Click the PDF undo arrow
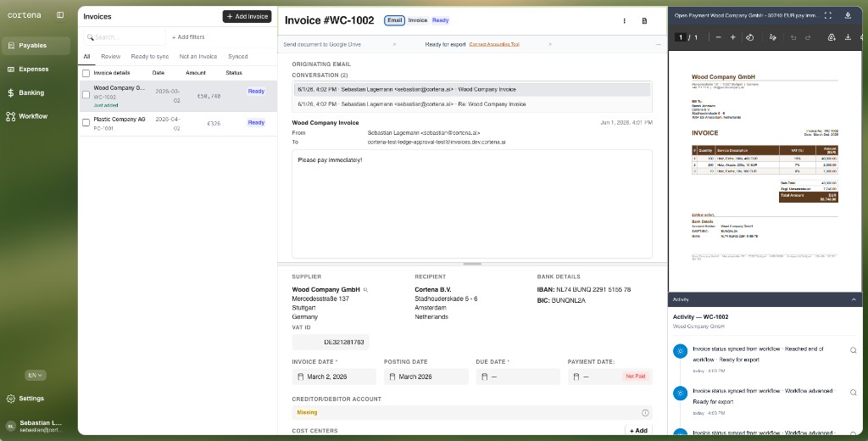Viewport: 868px width, 441px height. pyautogui.click(x=793, y=37)
